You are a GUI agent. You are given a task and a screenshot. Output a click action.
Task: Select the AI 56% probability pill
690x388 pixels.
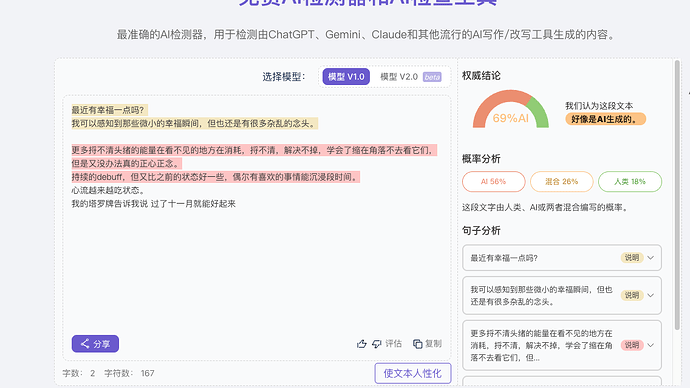[x=493, y=182]
